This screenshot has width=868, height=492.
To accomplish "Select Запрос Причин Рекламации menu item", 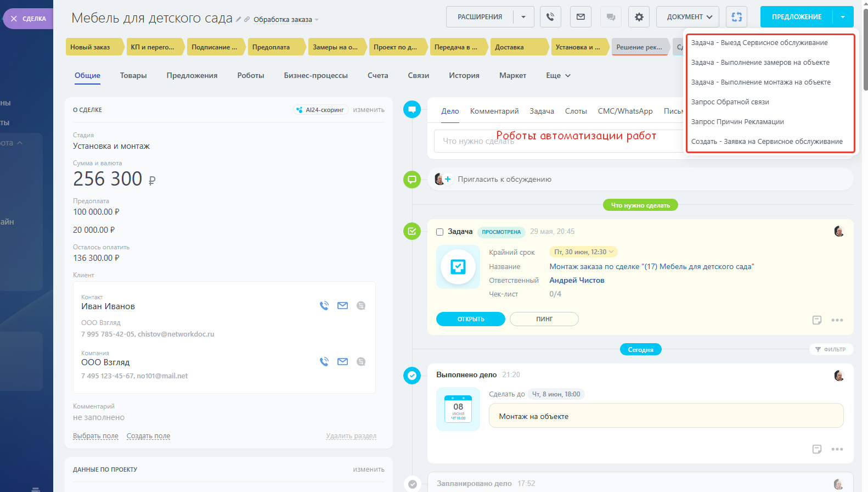I will [737, 122].
